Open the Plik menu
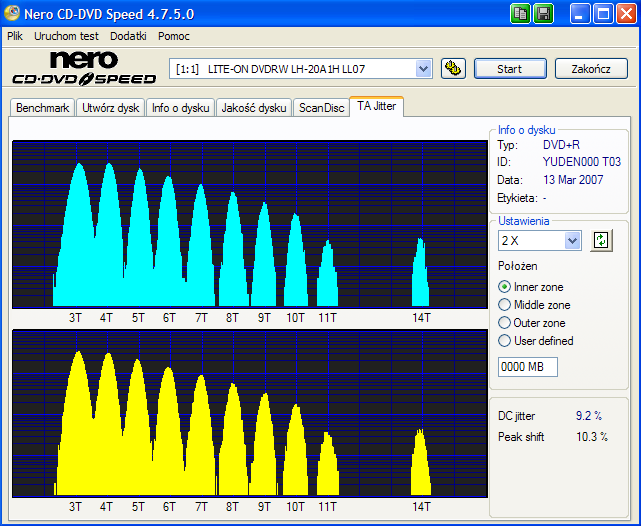641x526 pixels. (x=15, y=36)
